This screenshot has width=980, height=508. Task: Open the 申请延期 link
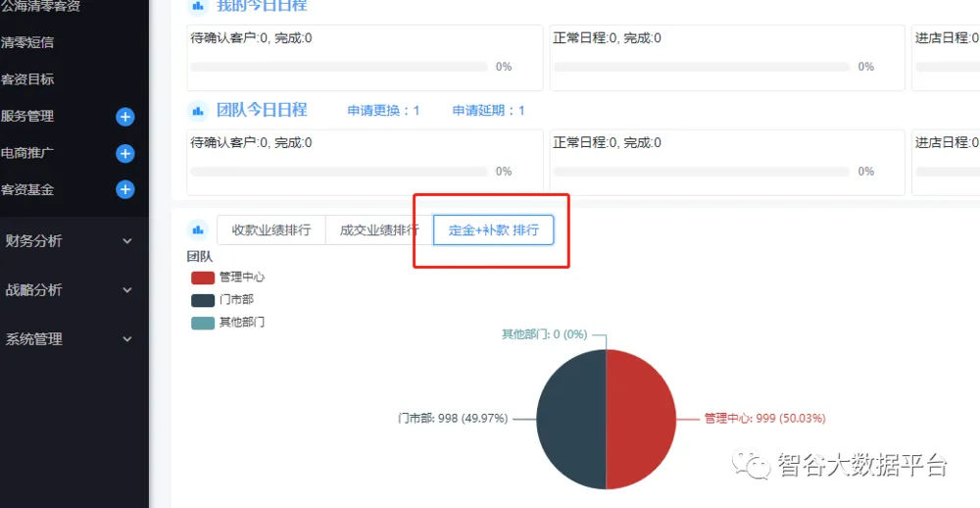(x=488, y=111)
